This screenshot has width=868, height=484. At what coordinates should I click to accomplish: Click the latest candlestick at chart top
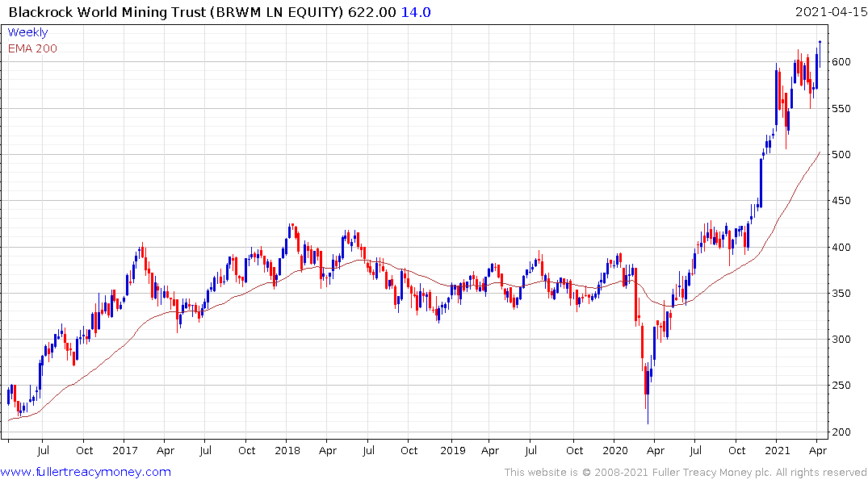pos(820,55)
